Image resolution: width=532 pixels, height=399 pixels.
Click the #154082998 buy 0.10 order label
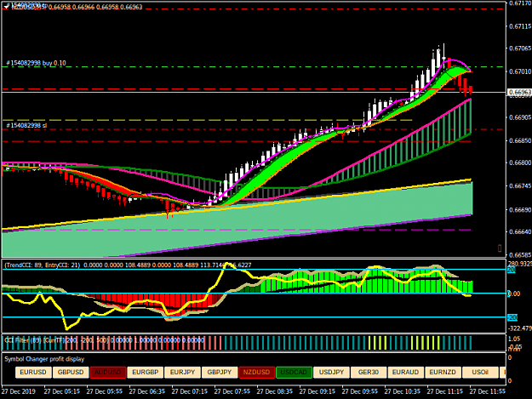(36, 63)
